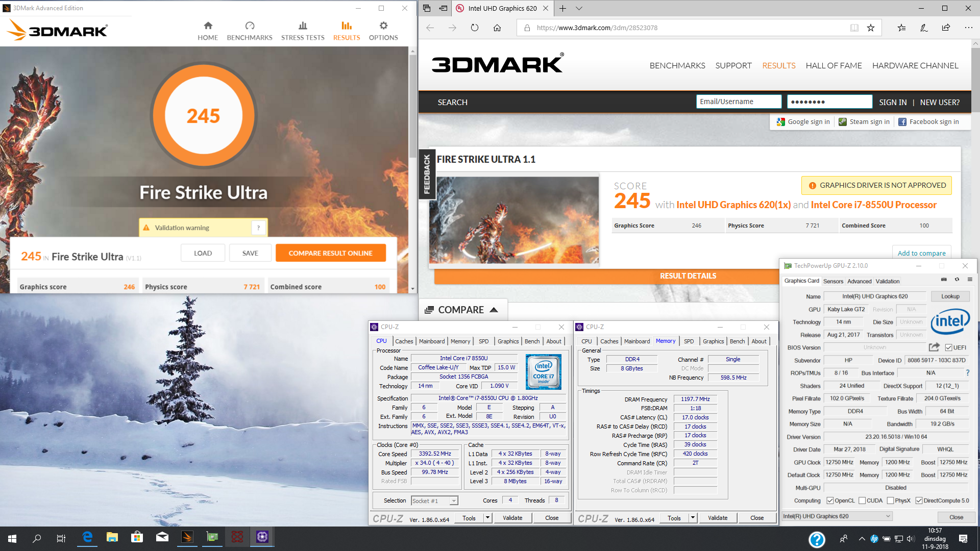
Task: Click the GPU-Z BIOS export share icon
Action: (934, 347)
